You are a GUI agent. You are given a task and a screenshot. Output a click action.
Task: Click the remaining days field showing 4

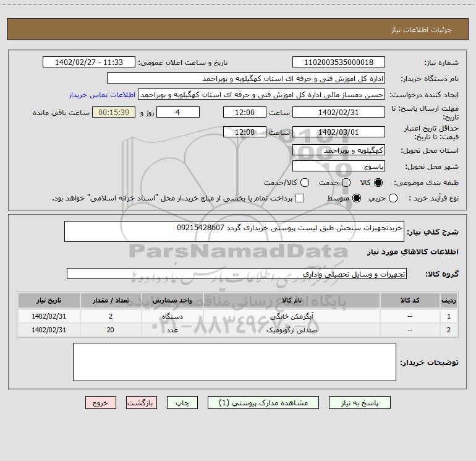(178, 112)
